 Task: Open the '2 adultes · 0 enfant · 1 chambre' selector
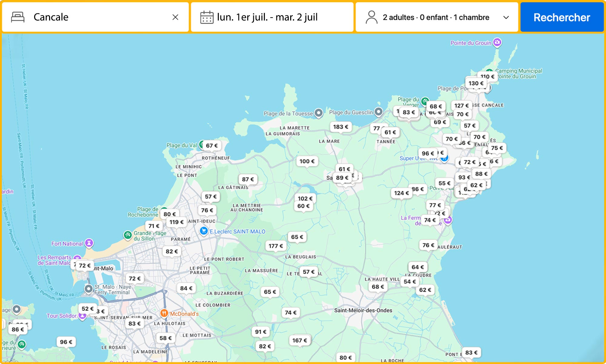[435, 17]
